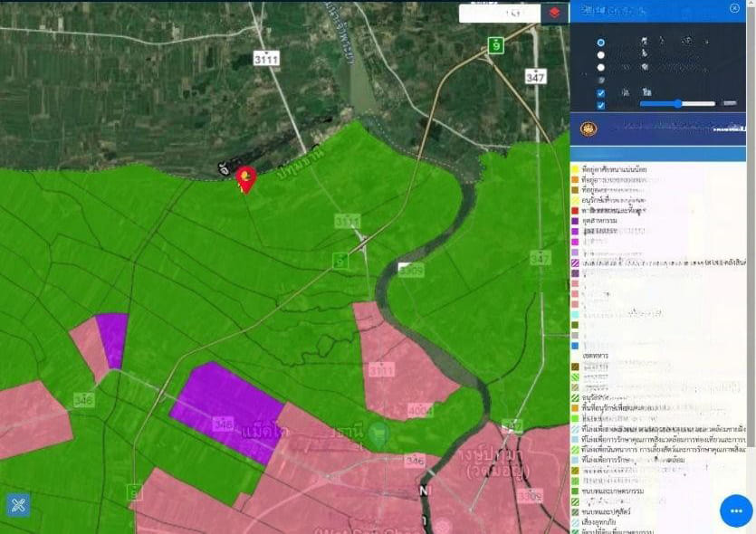
Task: Click the green store marker on map
Action: point(378,435)
